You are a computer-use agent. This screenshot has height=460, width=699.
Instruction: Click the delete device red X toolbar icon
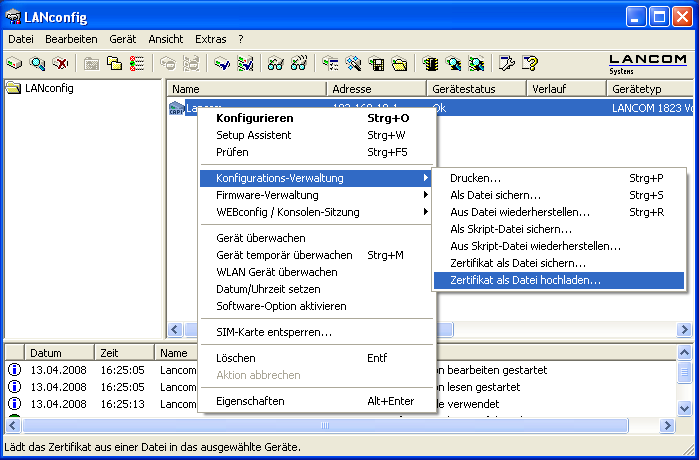(60, 63)
